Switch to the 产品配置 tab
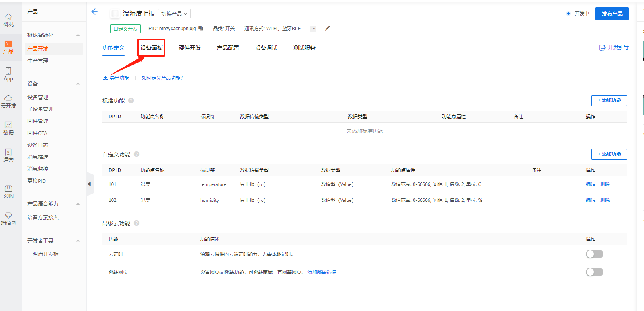Image resolution: width=644 pixels, height=311 pixels. (x=228, y=48)
